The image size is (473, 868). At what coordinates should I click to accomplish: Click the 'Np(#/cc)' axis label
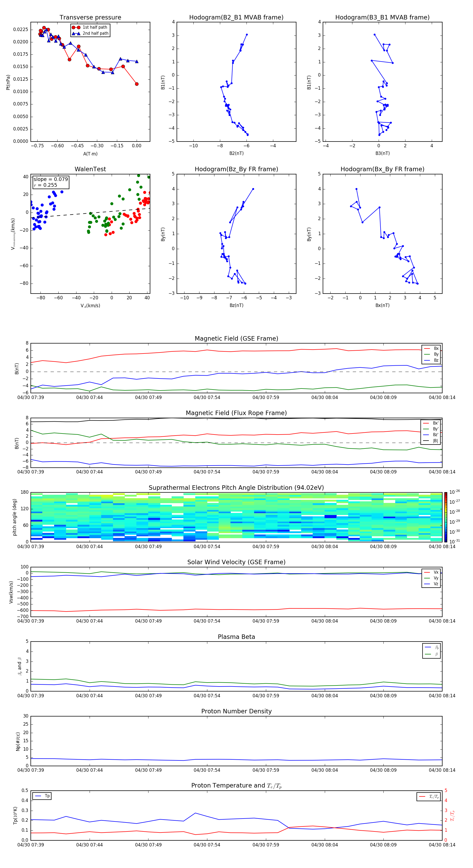coord(18,741)
